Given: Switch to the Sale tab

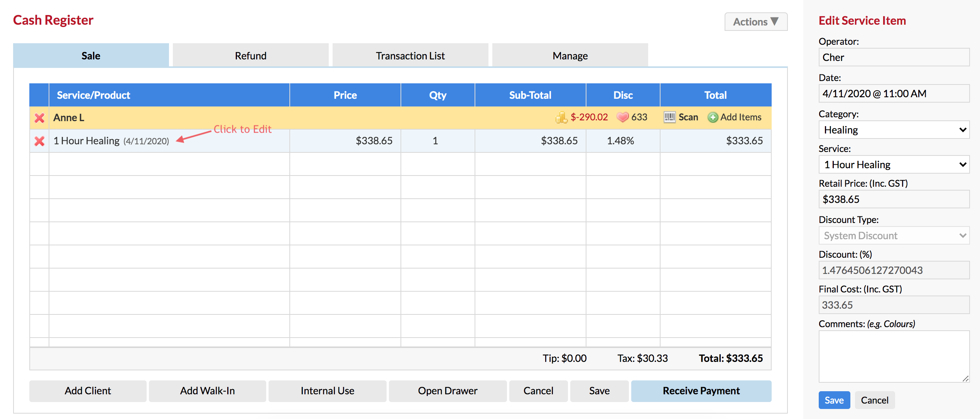Looking at the screenshot, I should (91, 56).
